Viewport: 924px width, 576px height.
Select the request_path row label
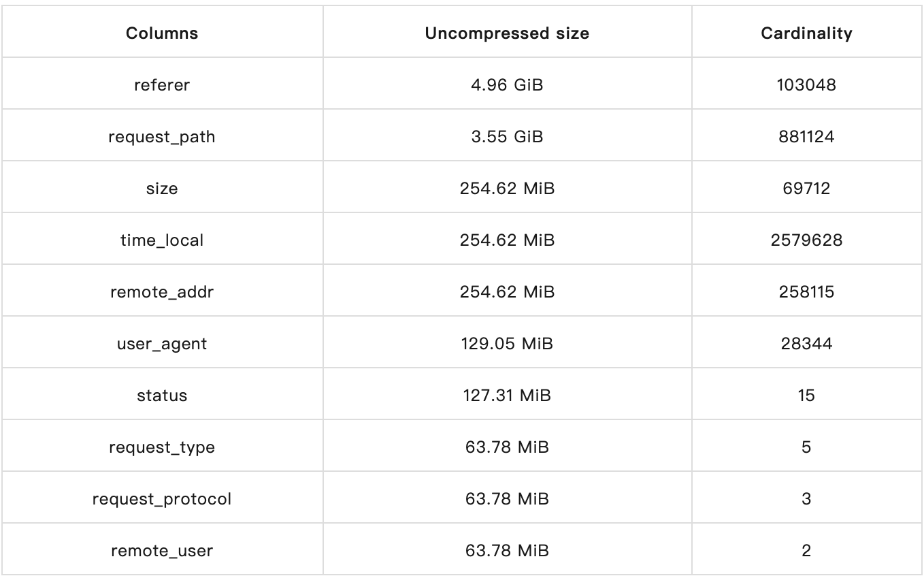coord(162,137)
